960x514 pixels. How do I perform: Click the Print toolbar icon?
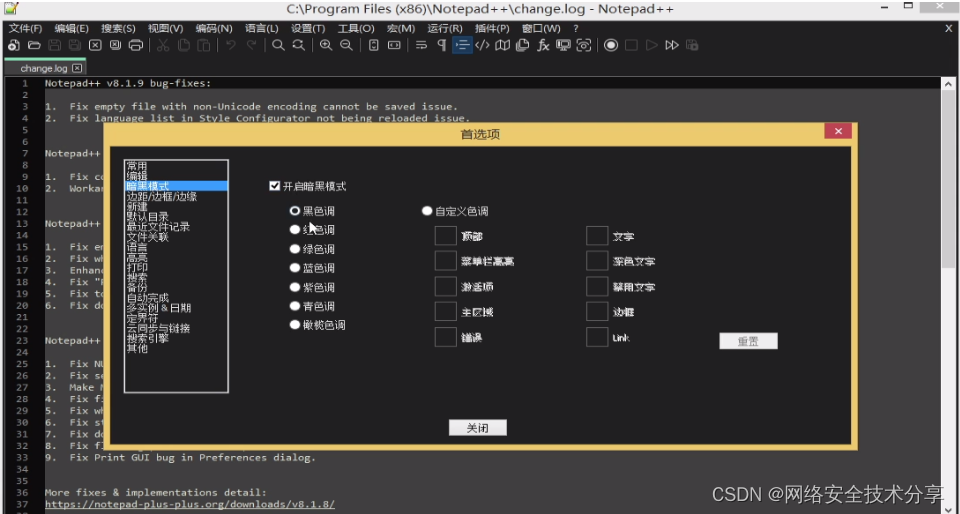point(136,45)
